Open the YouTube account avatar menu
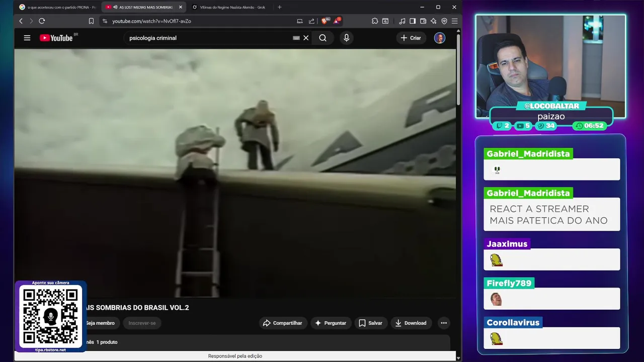 click(440, 38)
